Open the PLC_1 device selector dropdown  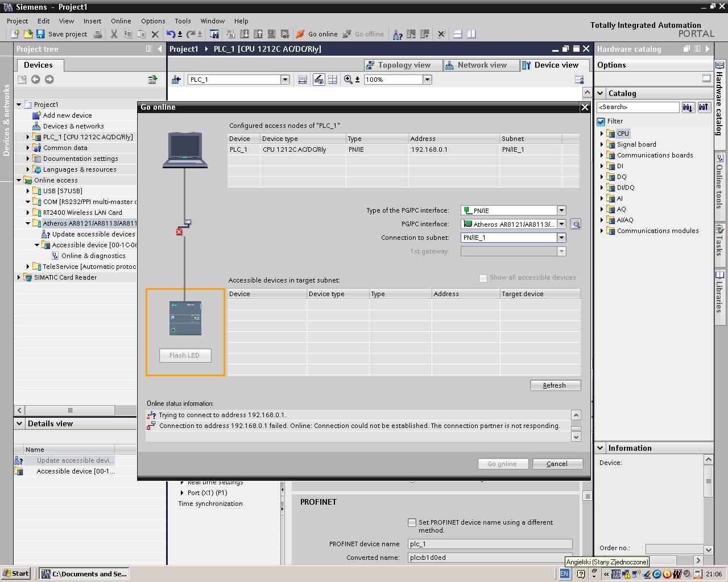point(285,80)
